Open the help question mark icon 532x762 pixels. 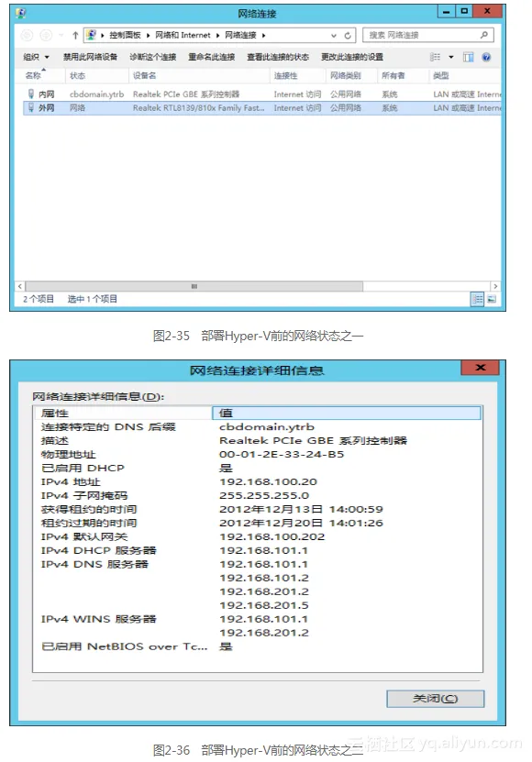[486, 58]
